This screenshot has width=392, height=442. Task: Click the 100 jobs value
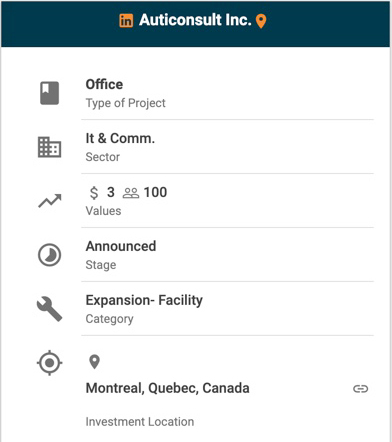(155, 192)
